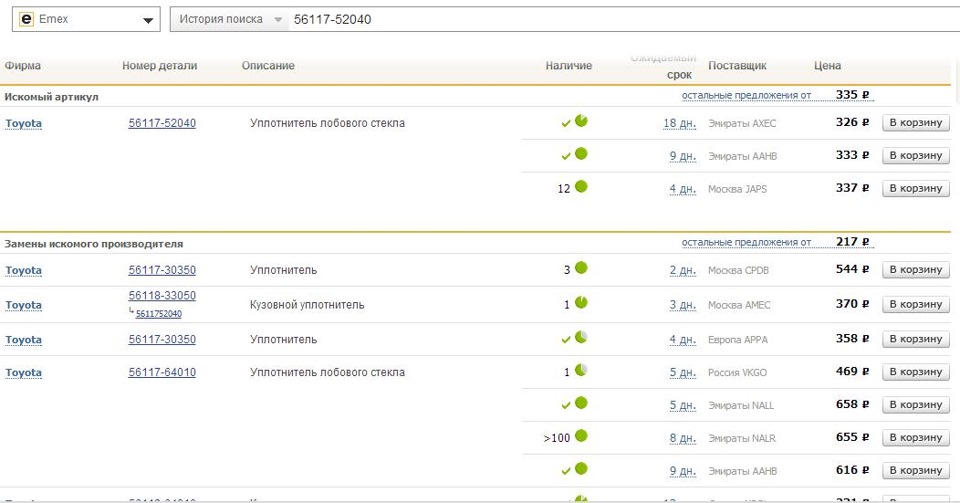Expand the История поиска dropdown
This screenshot has height=503, width=960.
[x=278, y=20]
